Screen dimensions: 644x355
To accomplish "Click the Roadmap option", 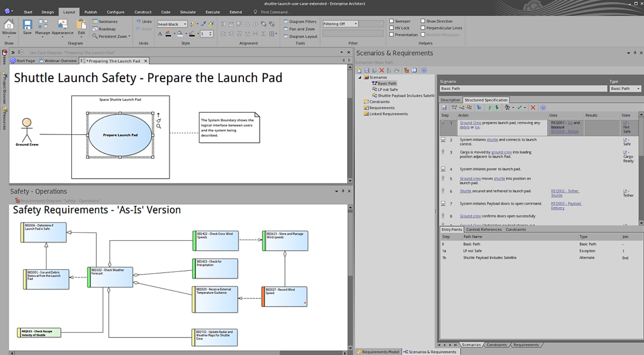I will tap(104, 29).
